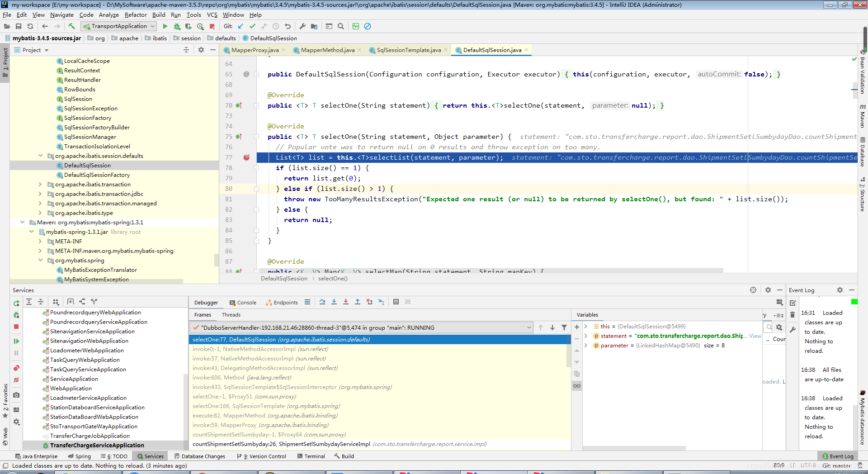
Task: Force step into with the red down-arrow icon
Action: (345, 302)
